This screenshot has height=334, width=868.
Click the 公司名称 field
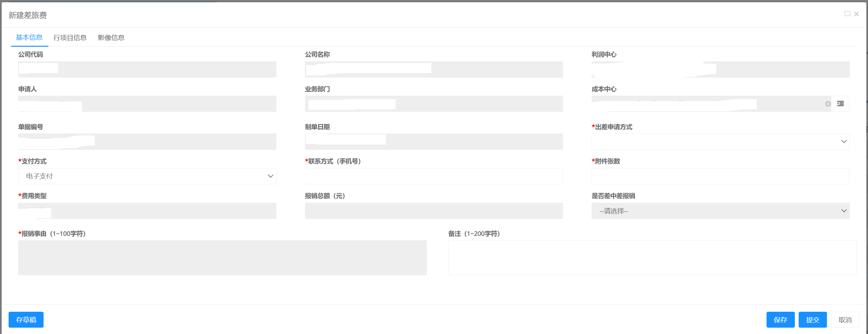434,69
